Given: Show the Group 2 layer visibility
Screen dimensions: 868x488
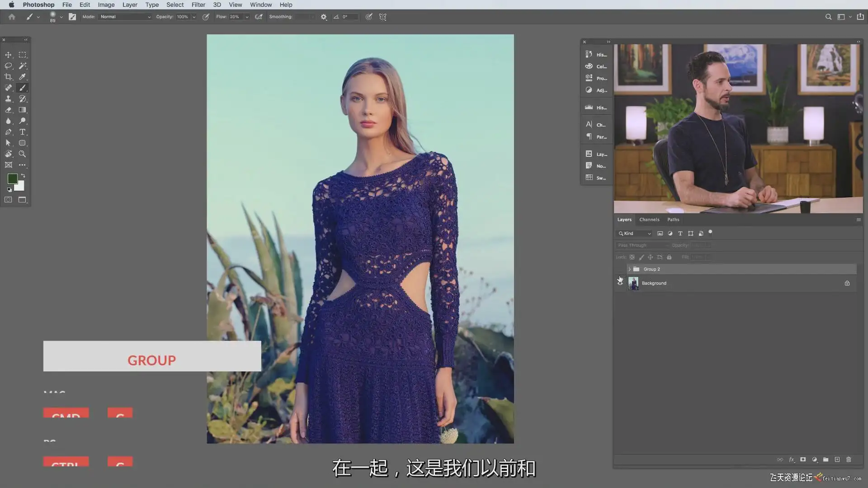Looking at the screenshot, I should (x=620, y=269).
